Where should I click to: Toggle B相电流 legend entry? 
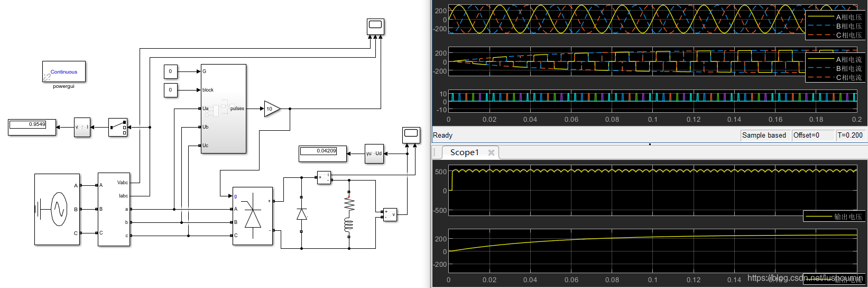(x=835, y=69)
